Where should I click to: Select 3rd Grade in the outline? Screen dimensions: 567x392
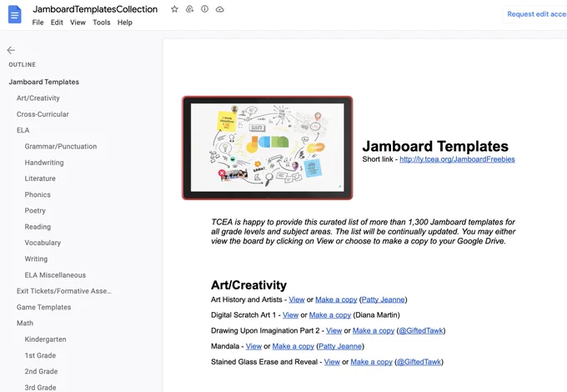[41, 387]
